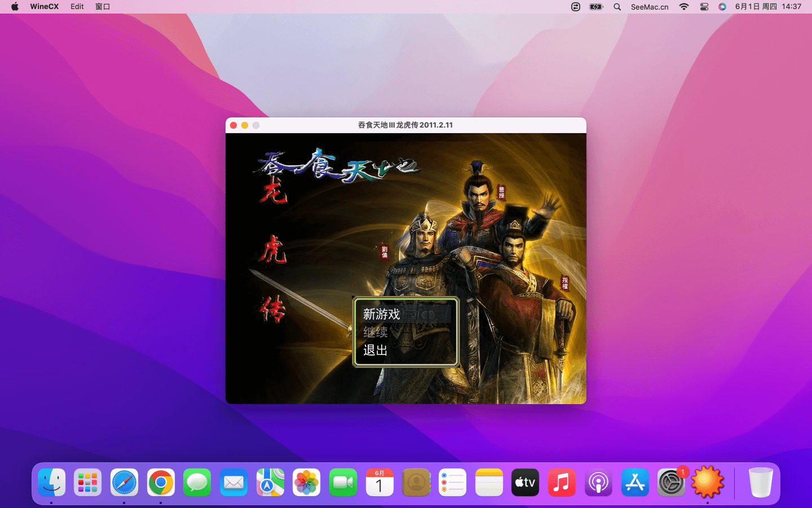Open Control Center in menu bar
The width and height of the screenshot is (812, 508).
pyautogui.click(x=704, y=7)
